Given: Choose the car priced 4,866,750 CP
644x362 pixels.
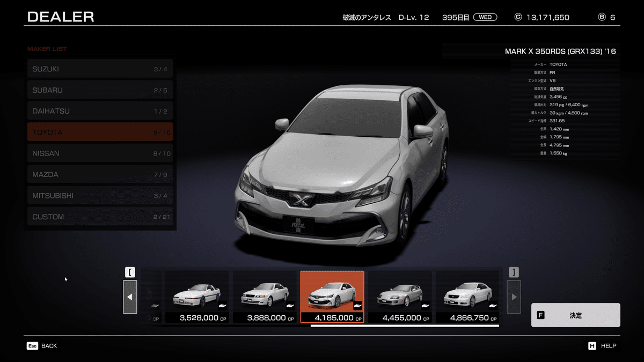Looking at the screenshot, I should pos(467,297).
